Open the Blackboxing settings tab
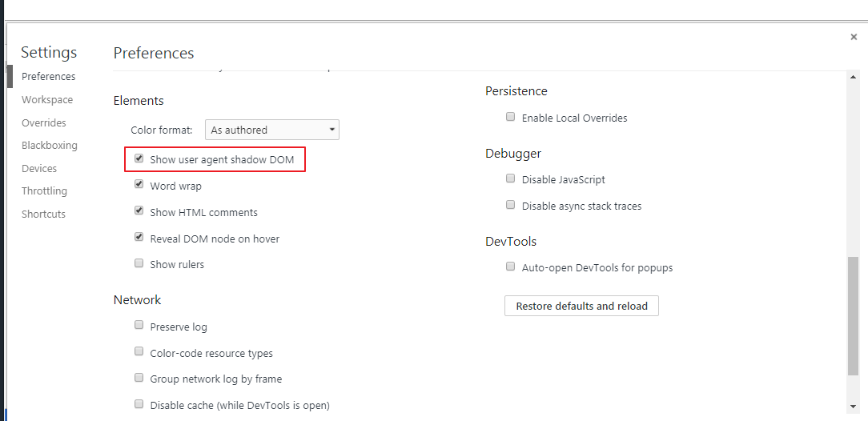868x421 pixels. (x=50, y=146)
